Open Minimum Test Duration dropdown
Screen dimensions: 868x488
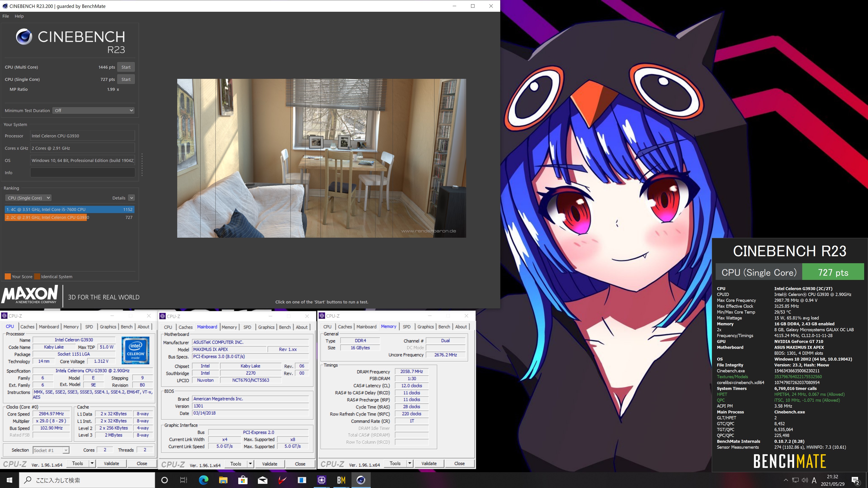point(93,110)
